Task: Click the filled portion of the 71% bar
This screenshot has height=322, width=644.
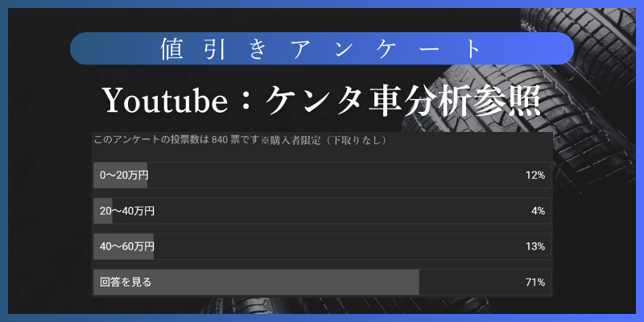Action: pos(256,283)
